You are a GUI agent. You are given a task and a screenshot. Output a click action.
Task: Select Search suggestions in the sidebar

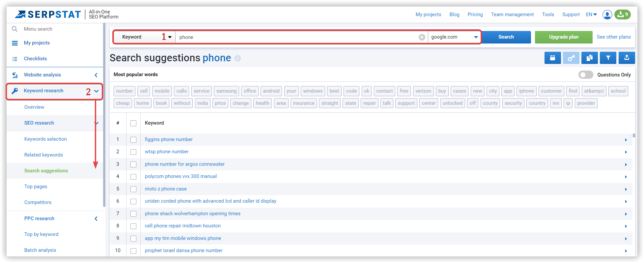click(x=46, y=171)
